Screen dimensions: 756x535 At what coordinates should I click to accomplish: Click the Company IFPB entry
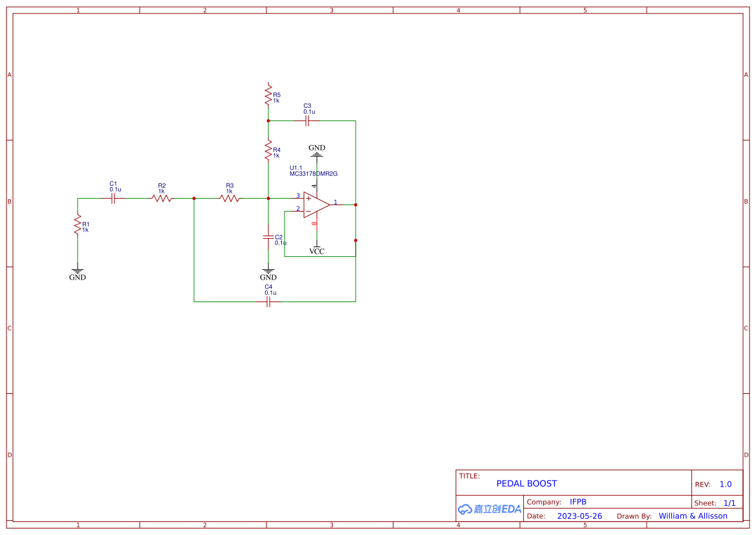click(579, 501)
